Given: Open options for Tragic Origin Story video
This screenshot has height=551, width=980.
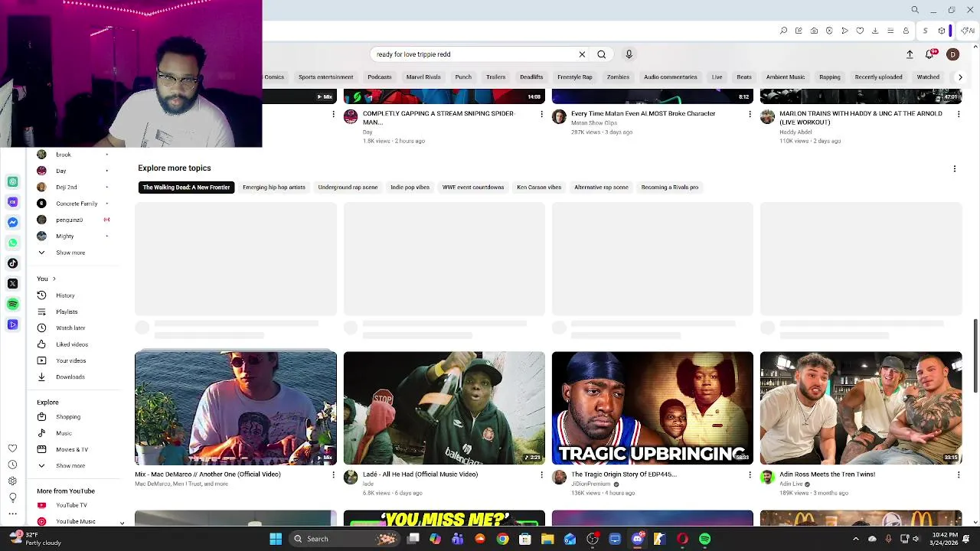Looking at the screenshot, I should point(750,475).
